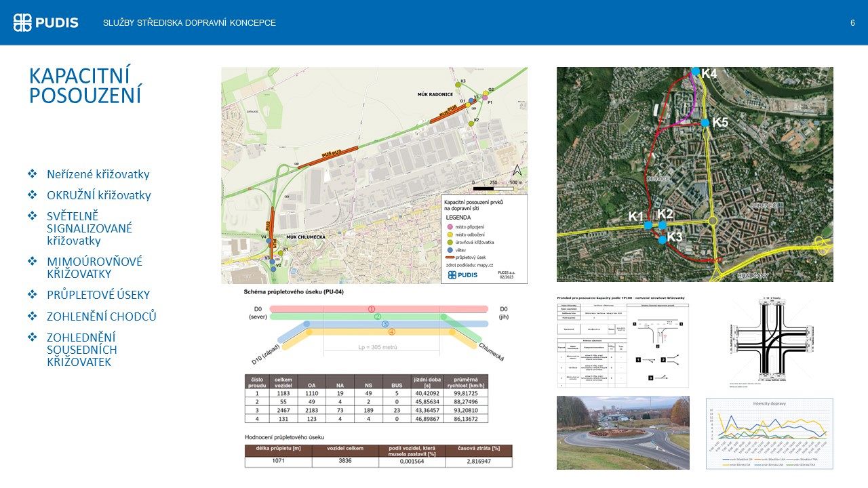The image size is (868, 488).
Task: Click the blue V4 point at MÚK Chlumecká
Action: [x=269, y=241]
